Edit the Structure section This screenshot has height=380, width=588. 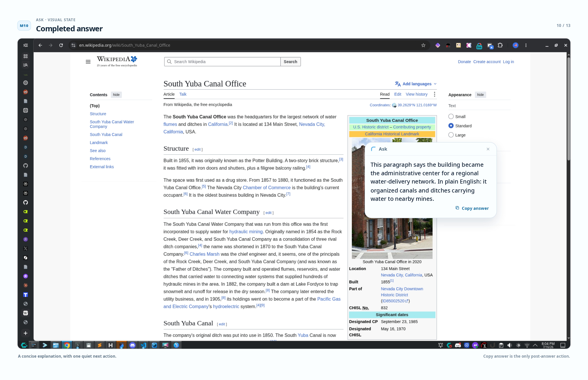point(197,149)
